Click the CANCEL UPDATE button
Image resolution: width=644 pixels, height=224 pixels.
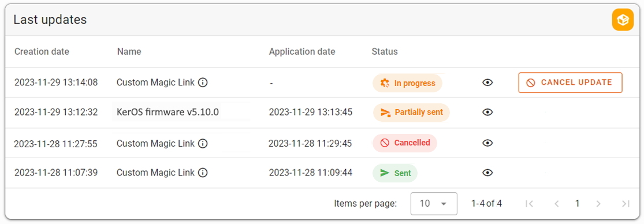point(570,83)
